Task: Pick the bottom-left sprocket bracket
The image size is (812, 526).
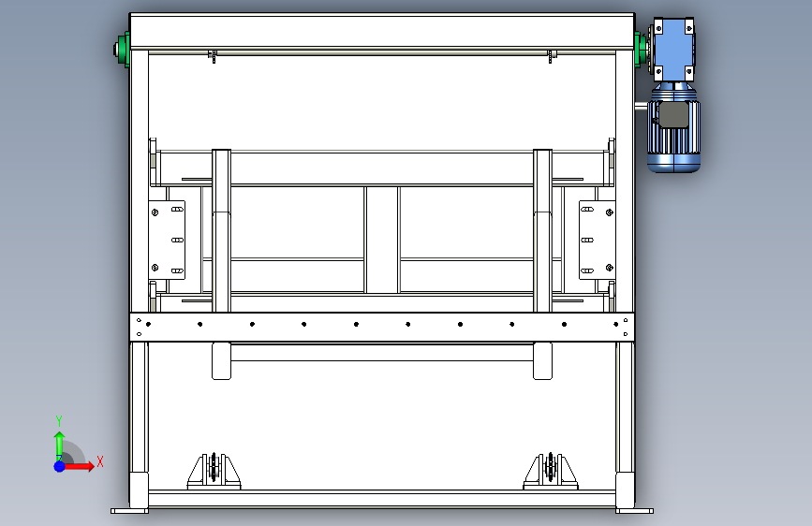Action: coord(214,472)
